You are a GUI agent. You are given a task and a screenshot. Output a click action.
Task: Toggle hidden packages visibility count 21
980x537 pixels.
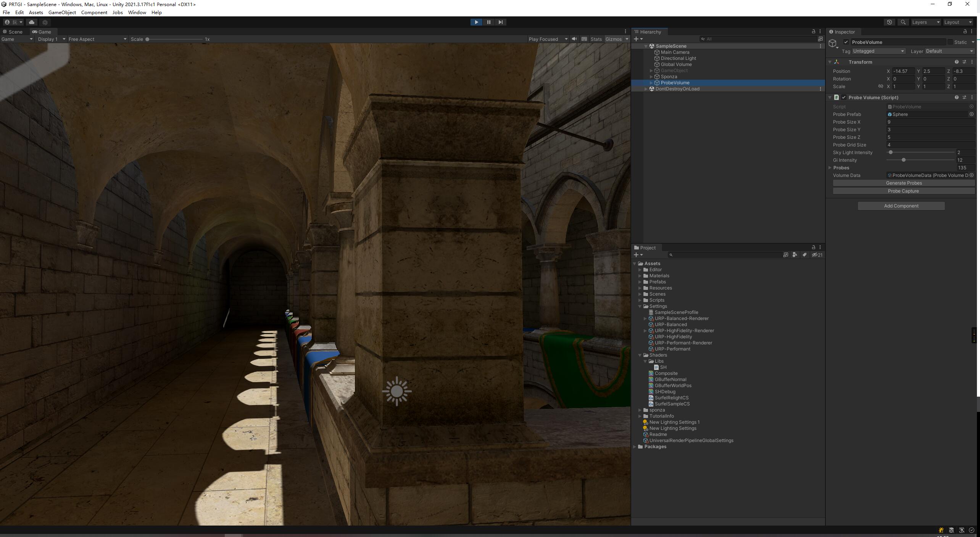point(817,255)
